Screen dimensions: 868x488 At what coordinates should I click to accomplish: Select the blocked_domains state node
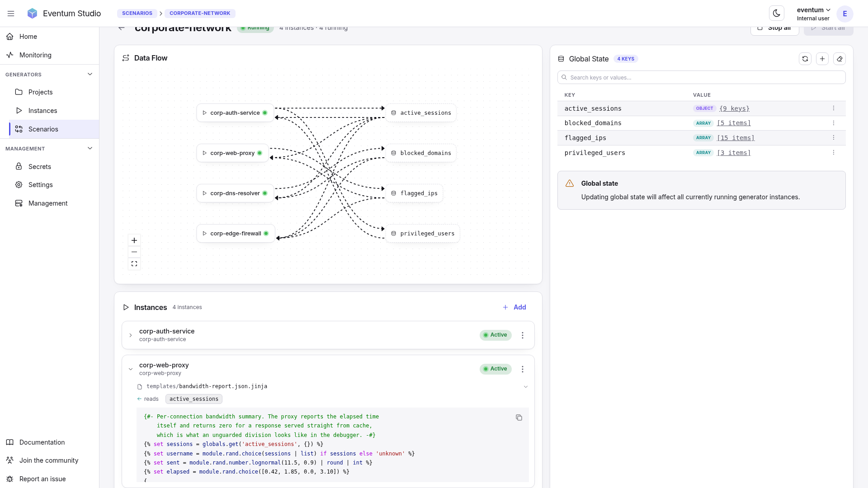tap(421, 153)
